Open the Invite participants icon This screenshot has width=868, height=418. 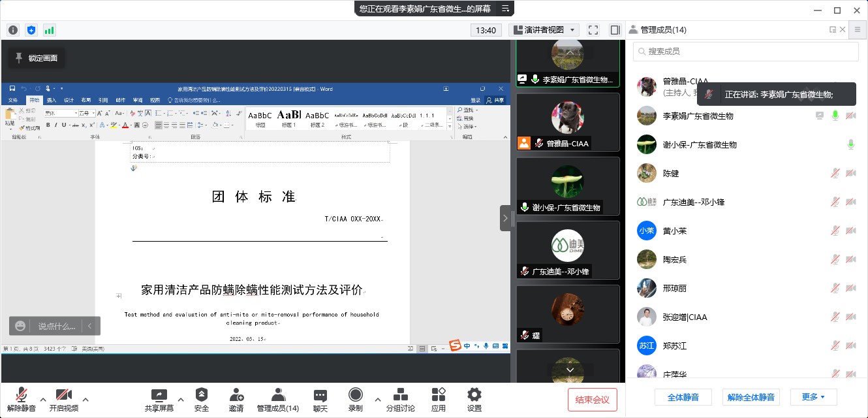(x=236, y=394)
